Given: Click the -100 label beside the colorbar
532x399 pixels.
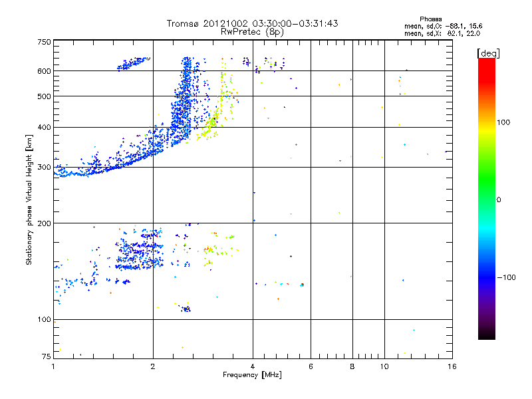Looking at the screenshot, I should click(x=506, y=277).
